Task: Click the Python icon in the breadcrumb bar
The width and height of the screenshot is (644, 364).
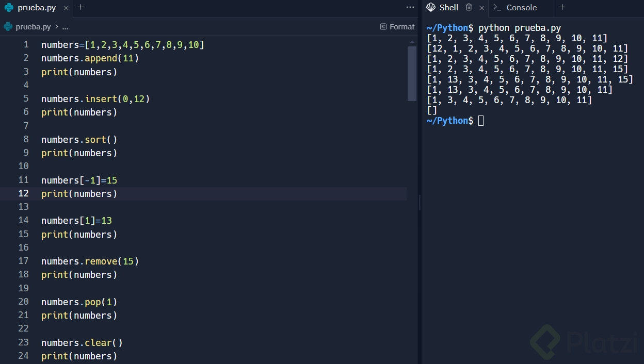Action: 7,26
